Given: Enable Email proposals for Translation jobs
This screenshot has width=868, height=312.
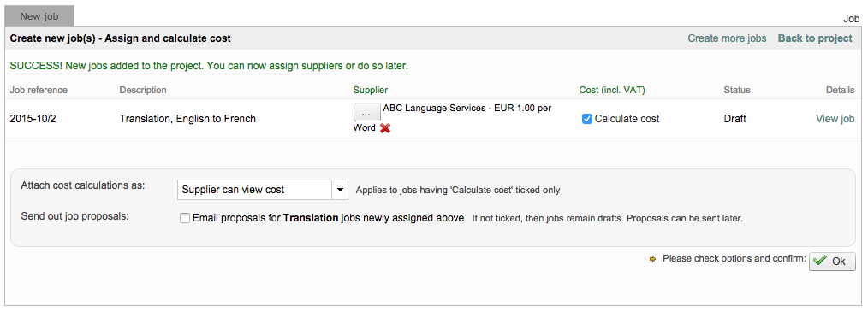Looking at the screenshot, I should [185, 218].
